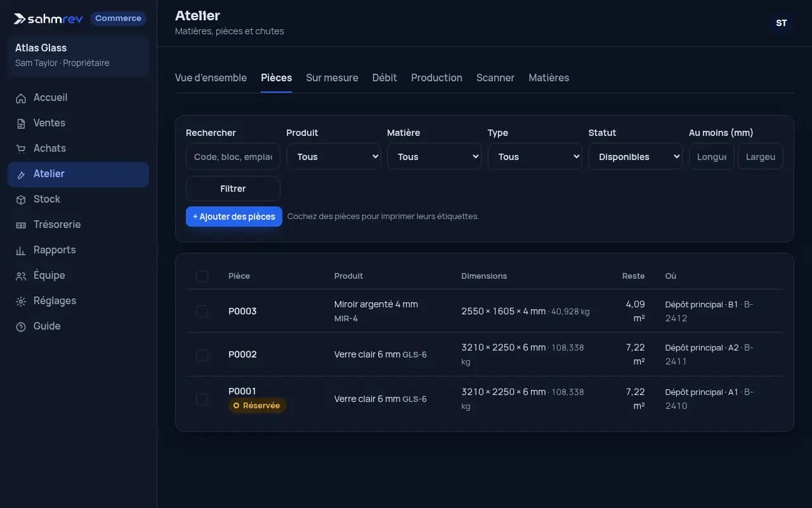Viewport: 812px width, 508px height.
Task: Focus the Rechercher search field
Action: [233, 157]
